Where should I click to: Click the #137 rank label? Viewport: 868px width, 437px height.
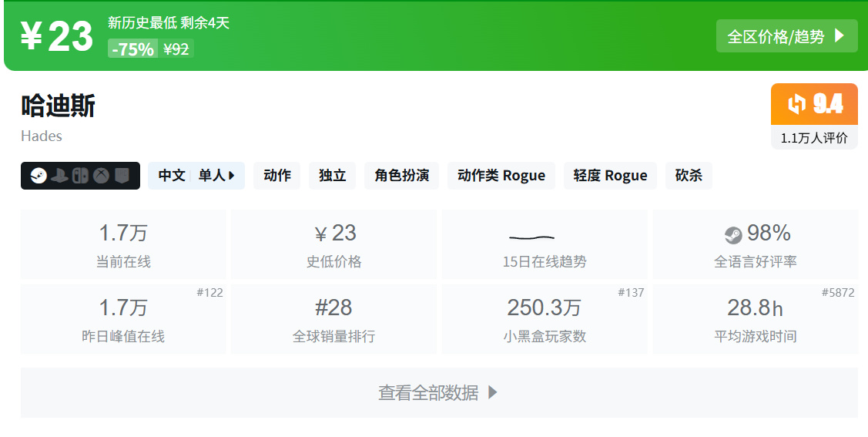click(631, 292)
